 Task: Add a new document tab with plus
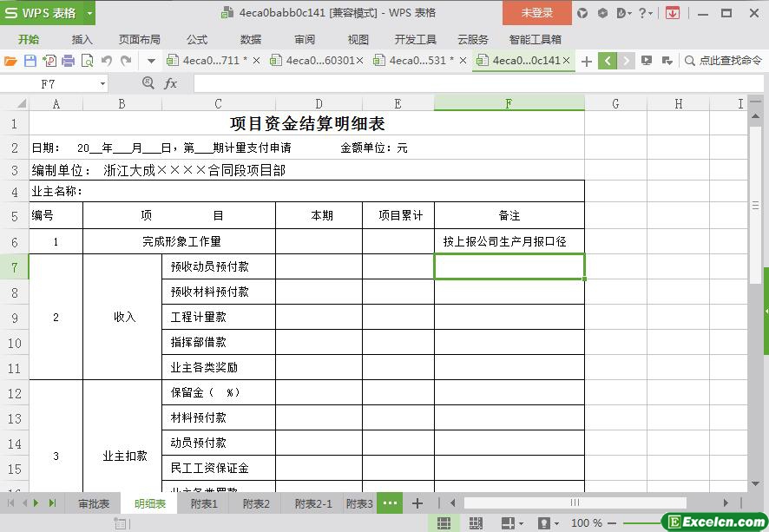pyautogui.click(x=587, y=62)
